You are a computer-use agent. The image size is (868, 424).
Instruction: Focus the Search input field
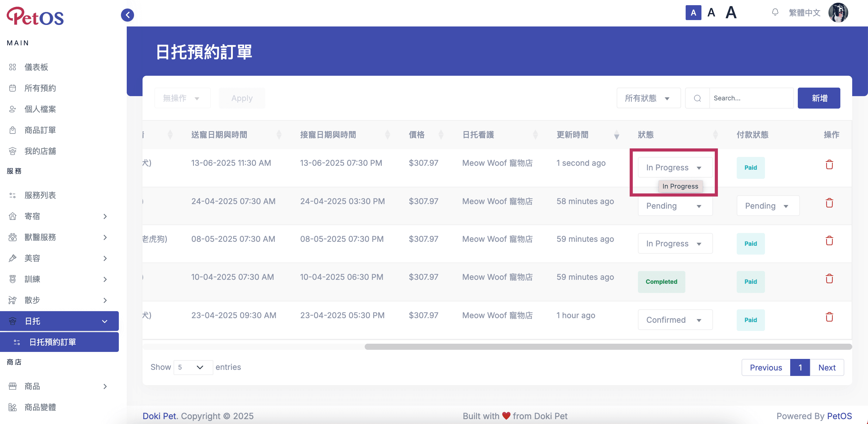click(x=751, y=98)
